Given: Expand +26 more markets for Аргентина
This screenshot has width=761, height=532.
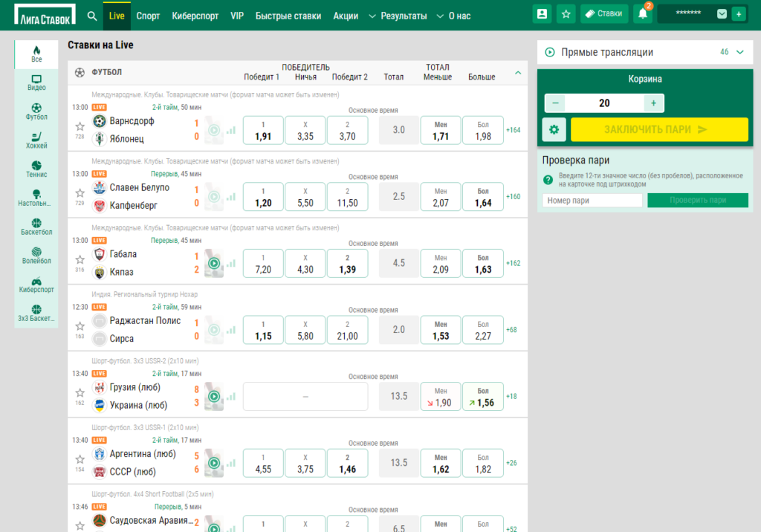Looking at the screenshot, I should pyautogui.click(x=511, y=463).
